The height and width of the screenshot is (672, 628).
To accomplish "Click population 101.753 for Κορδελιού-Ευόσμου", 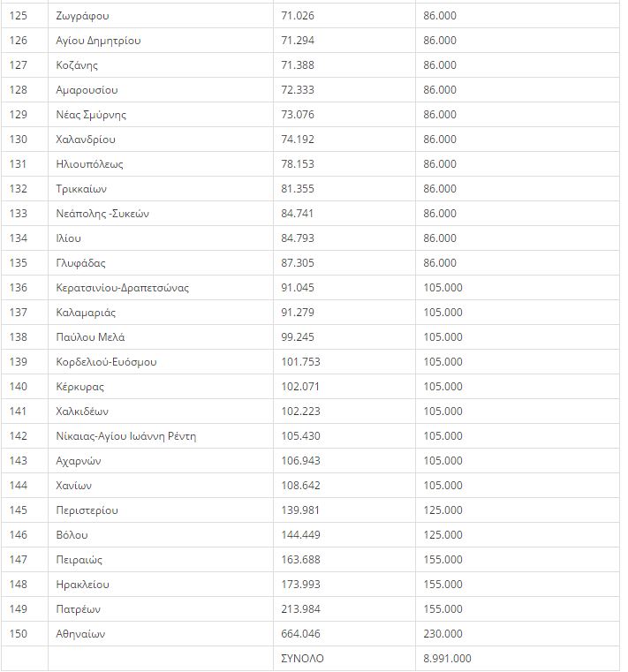I will coord(300,362).
